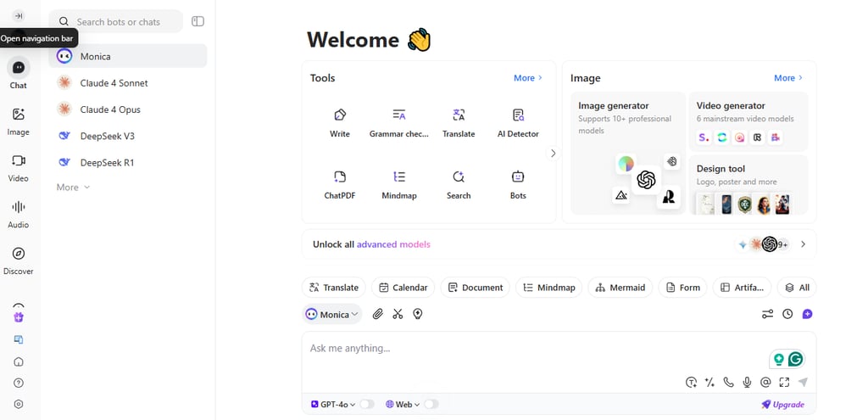Open help question mark icon
The height and width of the screenshot is (420, 868).
tap(19, 383)
